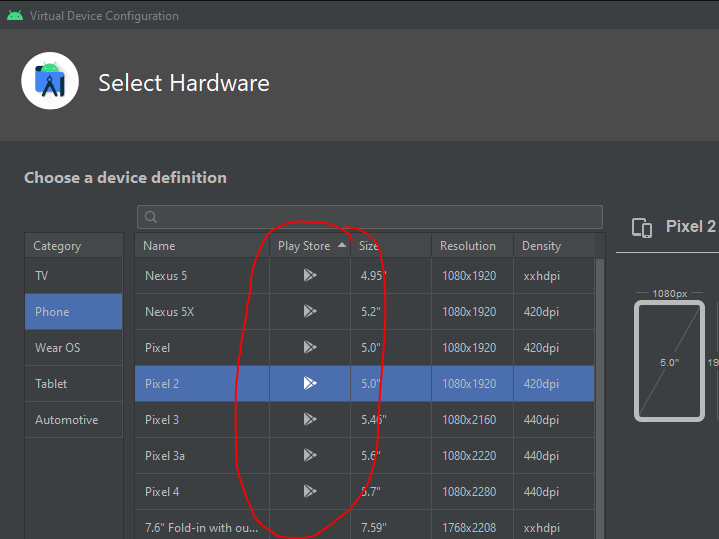
Task: Click the 5.46" size cell
Action: (391, 420)
